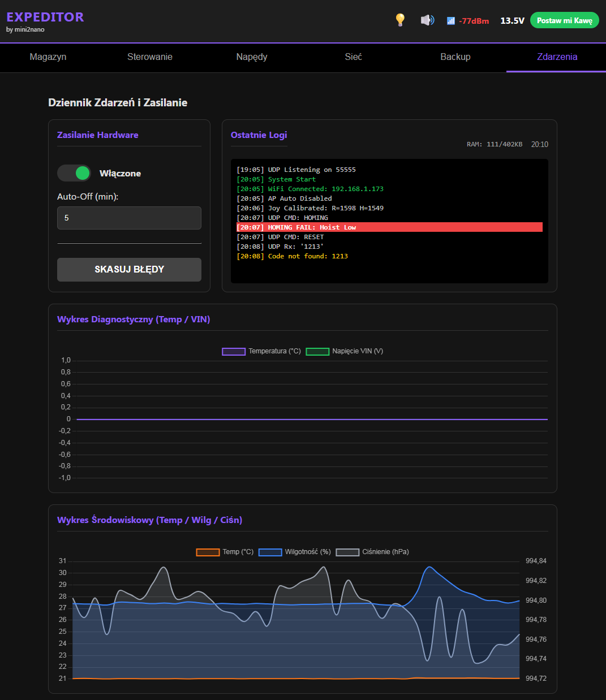The width and height of the screenshot is (606, 700).
Task: Toggle the Włączone hardware power switch
Action: point(74,173)
